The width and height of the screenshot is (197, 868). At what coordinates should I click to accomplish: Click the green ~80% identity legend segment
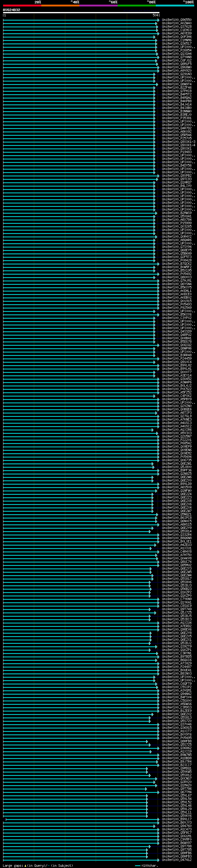pos(137,6)
